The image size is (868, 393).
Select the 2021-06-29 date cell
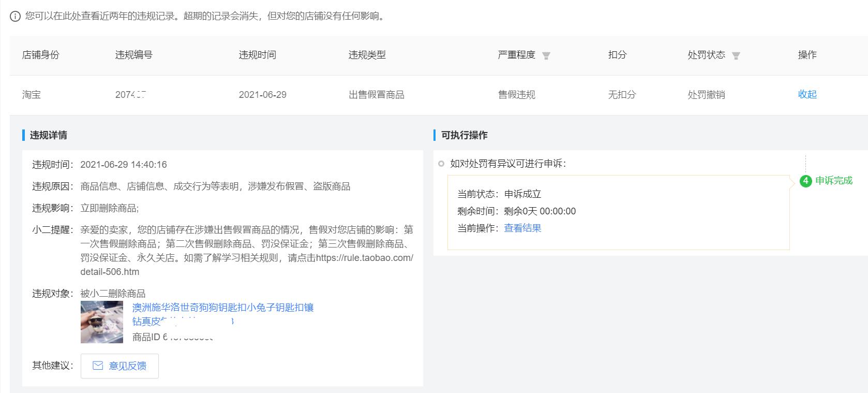click(x=262, y=95)
